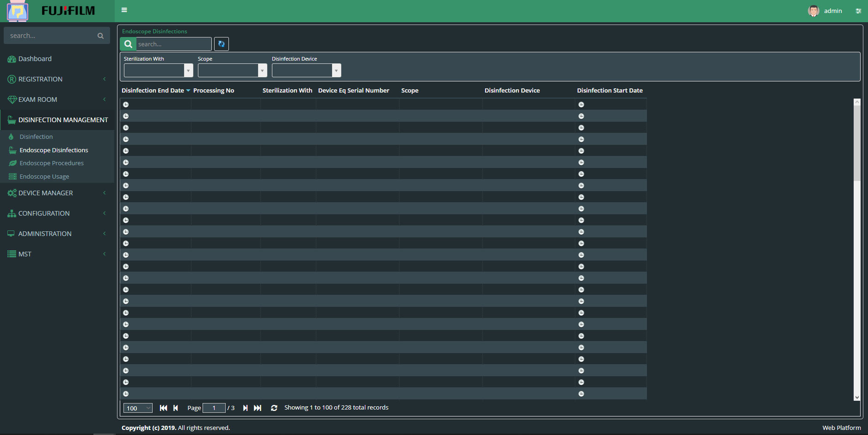
Task: Go to the Dashboard link
Action: pos(35,59)
